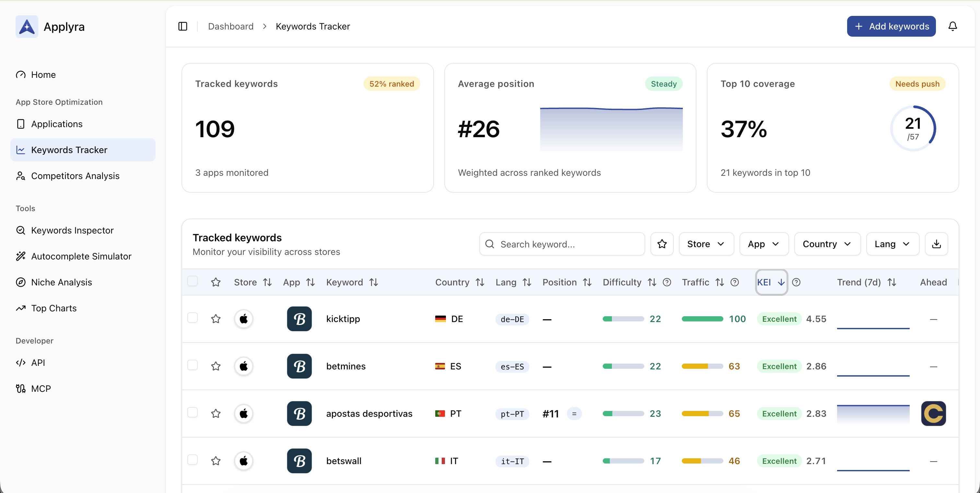
Task: Click the kicktipp difficulty progress bar
Action: click(623, 319)
